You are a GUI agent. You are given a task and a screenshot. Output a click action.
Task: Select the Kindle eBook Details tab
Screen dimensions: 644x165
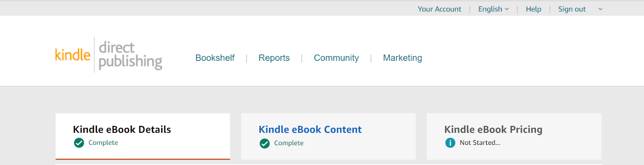coord(143,136)
